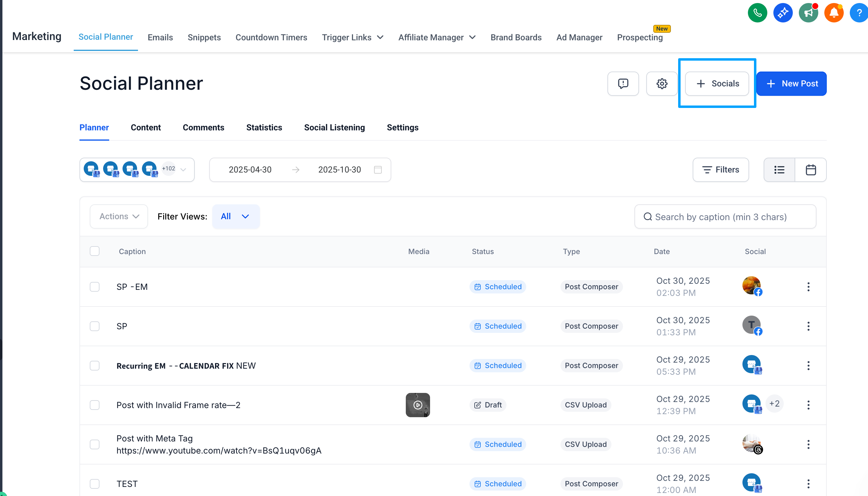Screen dimensions: 868x496
Task: Open three-dot menu for SP - EM post
Action: (x=808, y=287)
